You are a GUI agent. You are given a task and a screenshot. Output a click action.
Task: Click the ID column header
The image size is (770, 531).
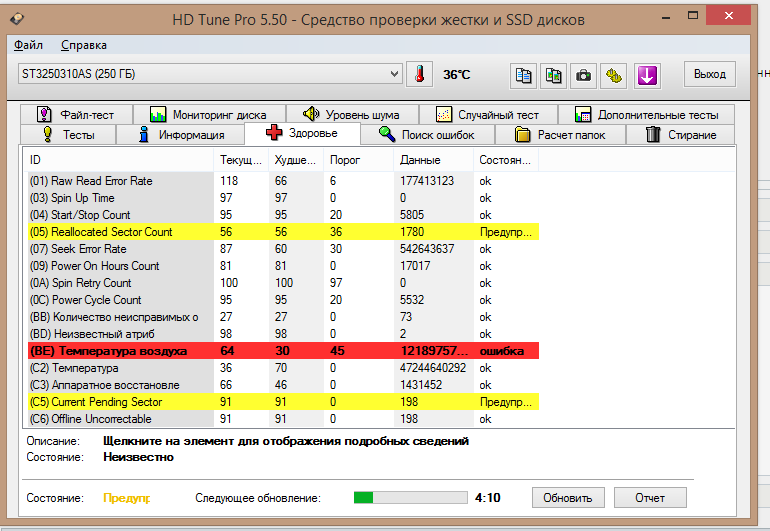(118, 160)
